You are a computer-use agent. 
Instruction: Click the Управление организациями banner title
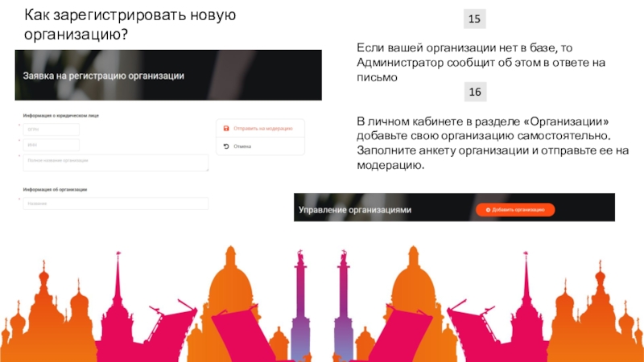click(x=355, y=210)
